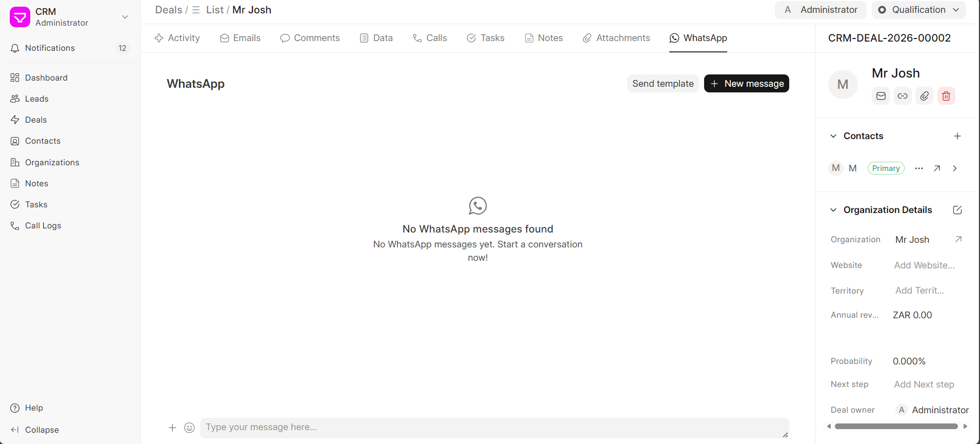
Task: Add a contact with the plus icon
Action: tap(957, 136)
